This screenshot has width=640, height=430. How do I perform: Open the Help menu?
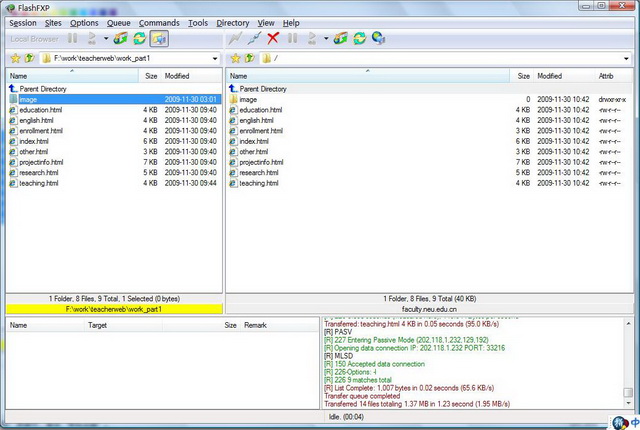pos(291,23)
